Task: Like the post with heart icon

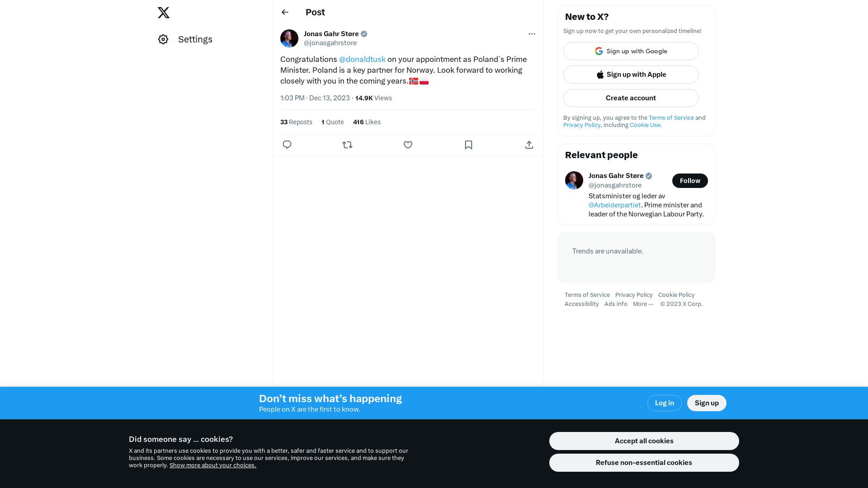Action: (408, 145)
